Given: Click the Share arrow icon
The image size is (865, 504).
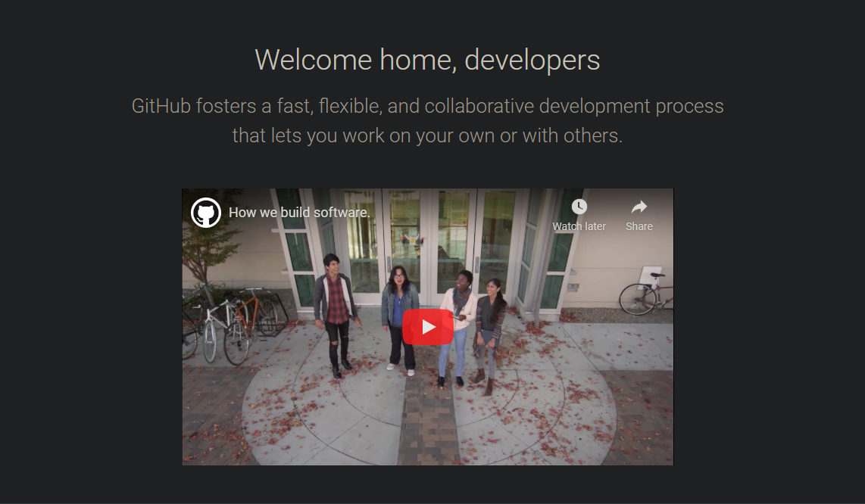Looking at the screenshot, I should 639,207.
